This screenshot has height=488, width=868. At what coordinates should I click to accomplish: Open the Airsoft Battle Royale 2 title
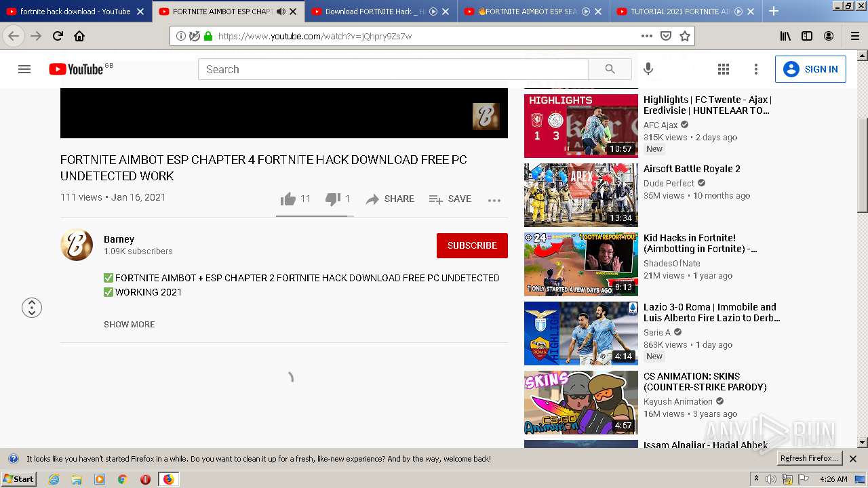pyautogui.click(x=692, y=169)
